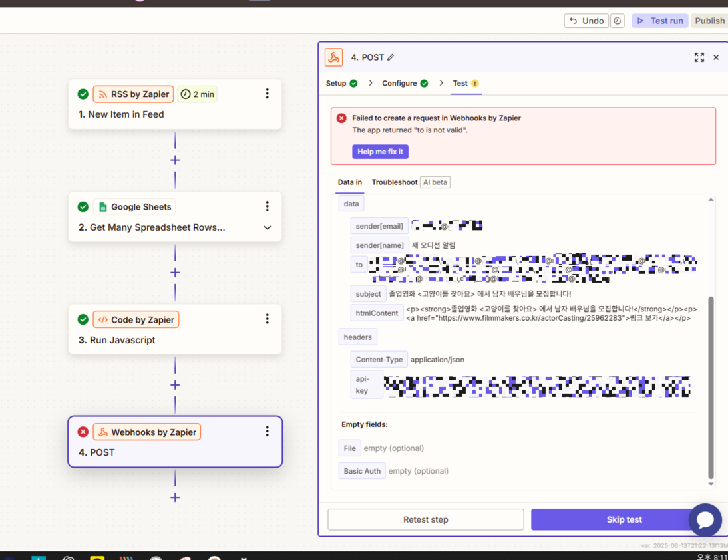Click the system clock in taskbar
728x560 pixels.
click(x=712, y=557)
